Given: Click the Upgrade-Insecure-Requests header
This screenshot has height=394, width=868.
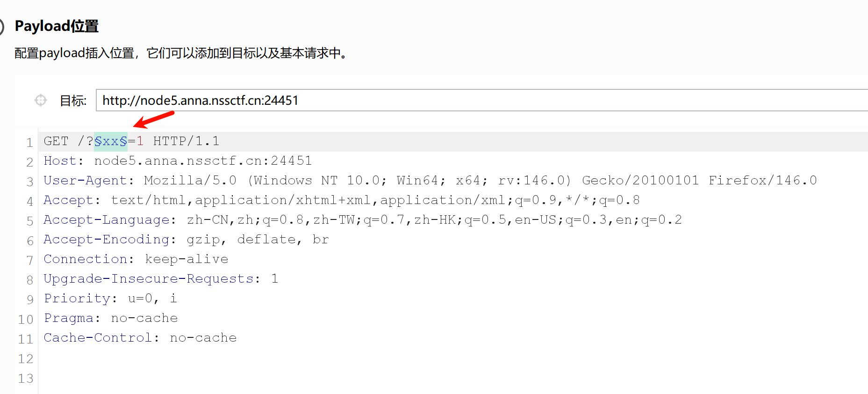Looking at the screenshot, I should (x=159, y=278).
